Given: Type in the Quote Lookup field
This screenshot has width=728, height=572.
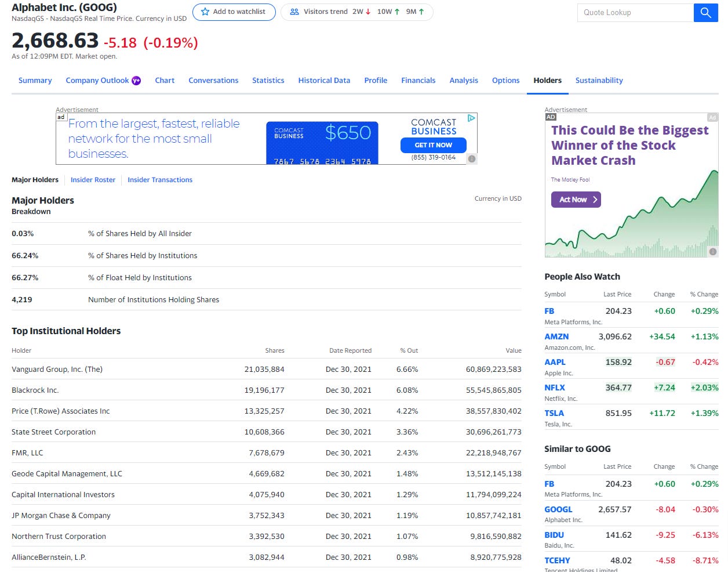Looking at the screenshot, I should coord(635,12).
